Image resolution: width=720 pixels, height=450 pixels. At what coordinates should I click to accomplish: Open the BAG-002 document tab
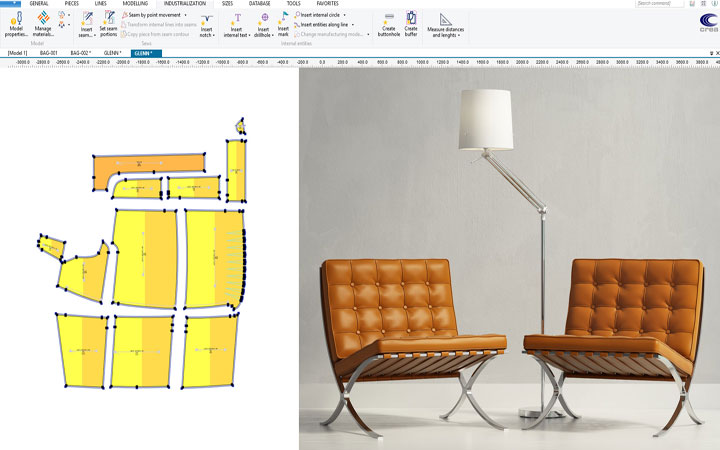(81, 52)
